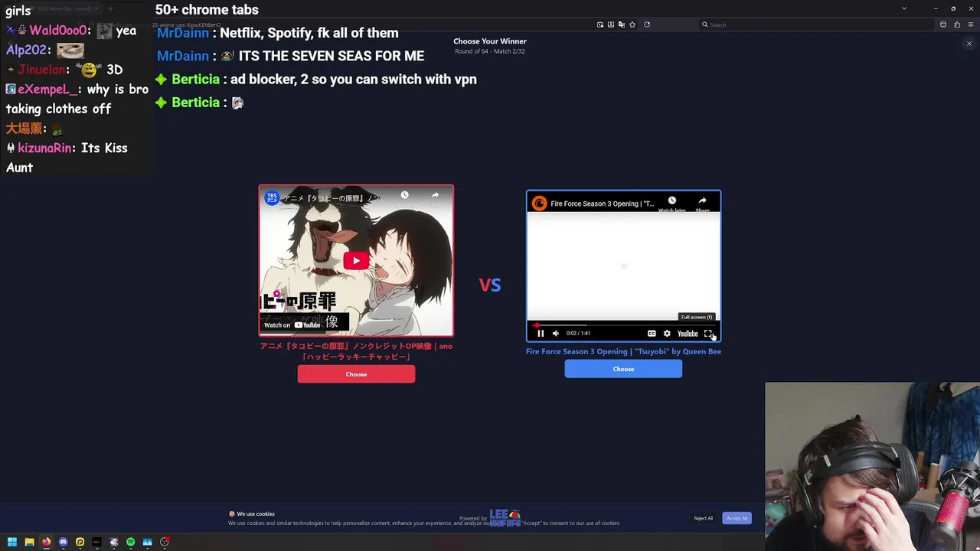
Task: Open Fire Force Season 3 Opening title link in player
Action: click(603, 204)
